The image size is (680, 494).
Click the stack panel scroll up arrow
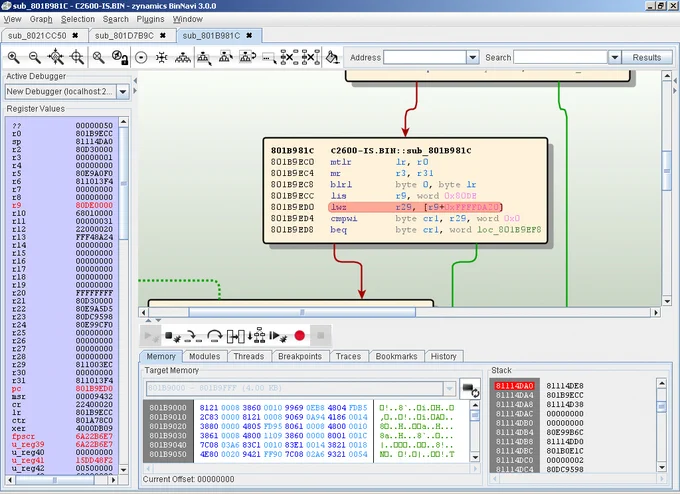661,383
